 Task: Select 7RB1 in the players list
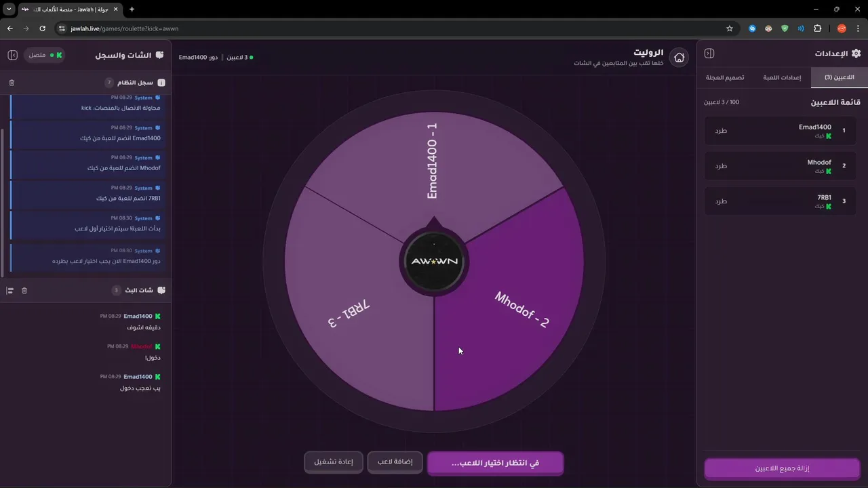(x=780, y=201)
